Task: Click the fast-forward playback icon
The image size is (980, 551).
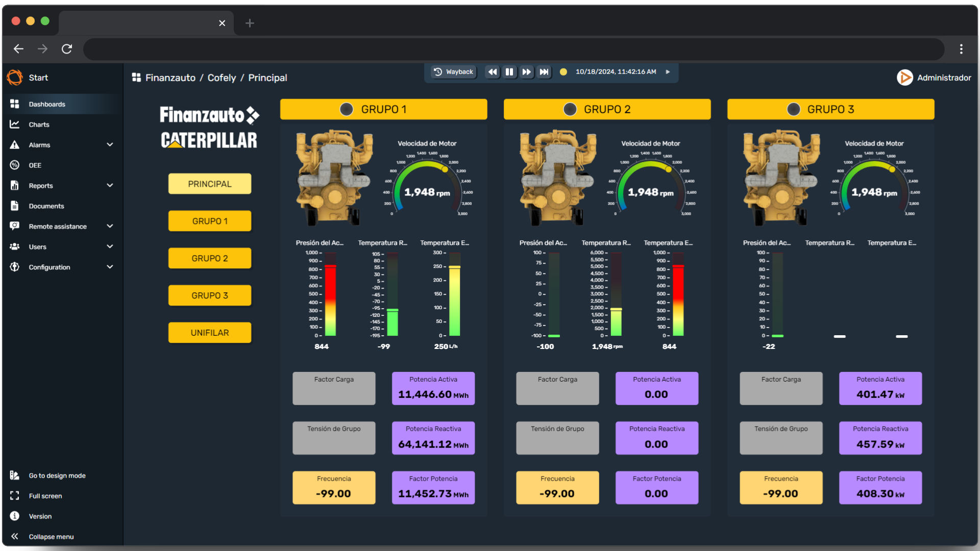Action: tap(527, 72)
